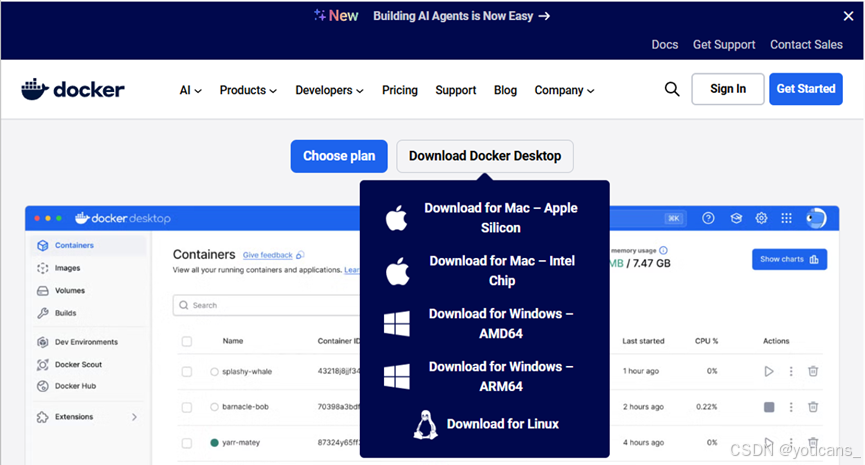The width and height of the screenshot is (865, 465).
Task: Click the Last started column header
Action: pos(643,341)
